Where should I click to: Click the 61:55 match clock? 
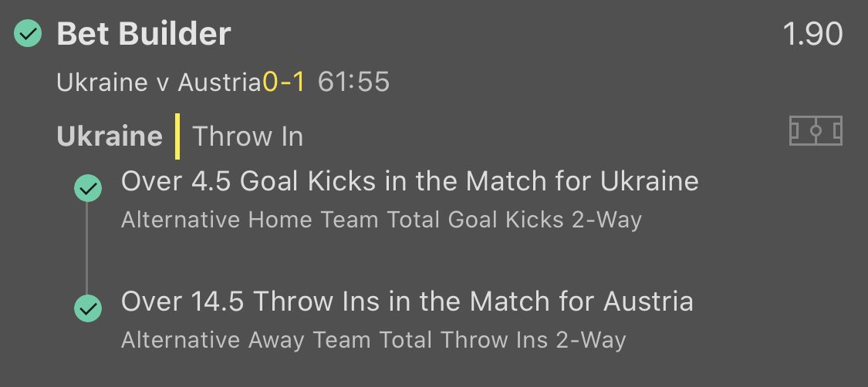point(353,82)
